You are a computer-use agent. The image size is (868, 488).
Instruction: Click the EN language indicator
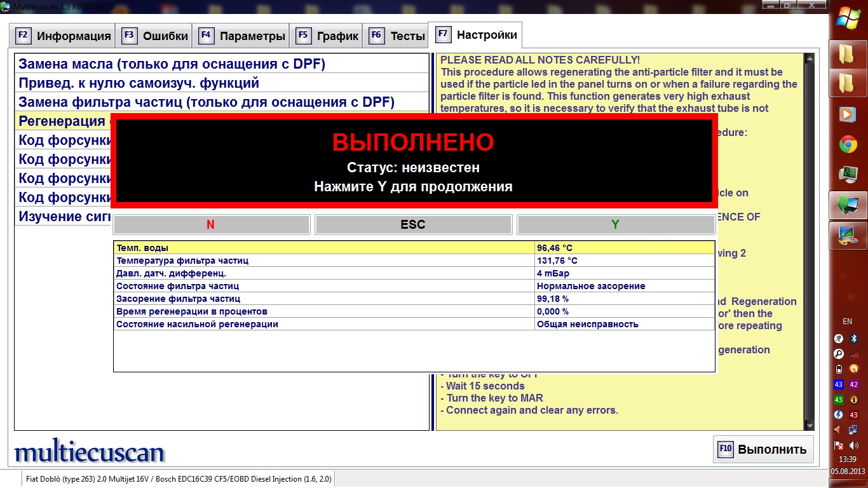pos(847,322)
